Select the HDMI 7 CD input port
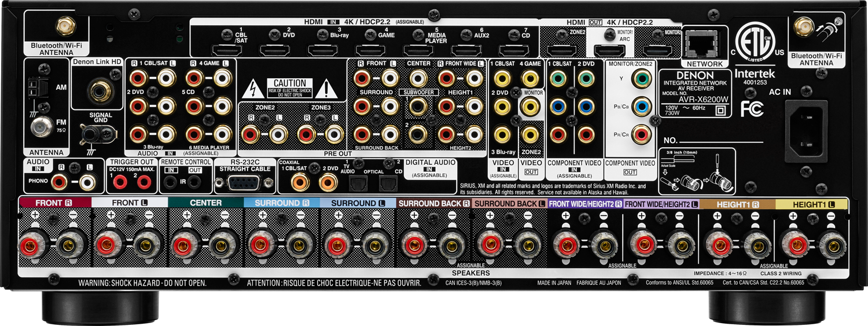 pyautogui.click(x=513, y=50)
